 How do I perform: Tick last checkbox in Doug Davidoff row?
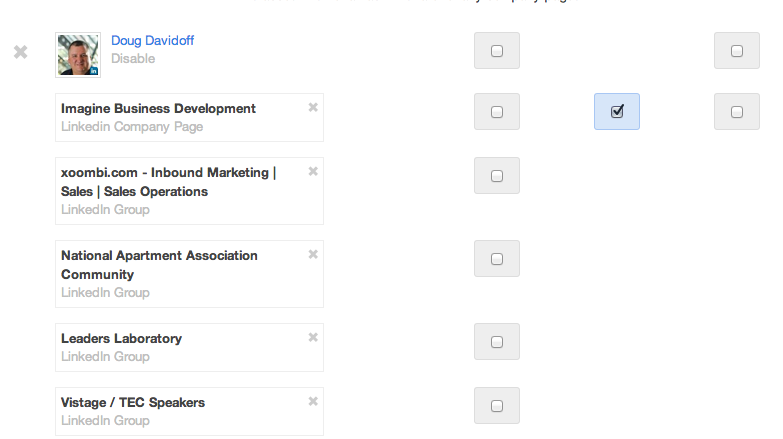click(737, 51)
